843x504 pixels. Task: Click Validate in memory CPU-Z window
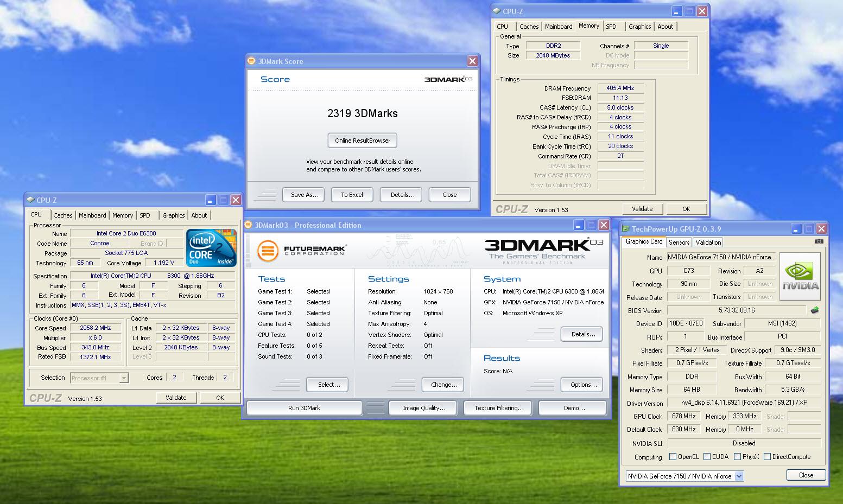pyautogui.click(x=642, y=209)
